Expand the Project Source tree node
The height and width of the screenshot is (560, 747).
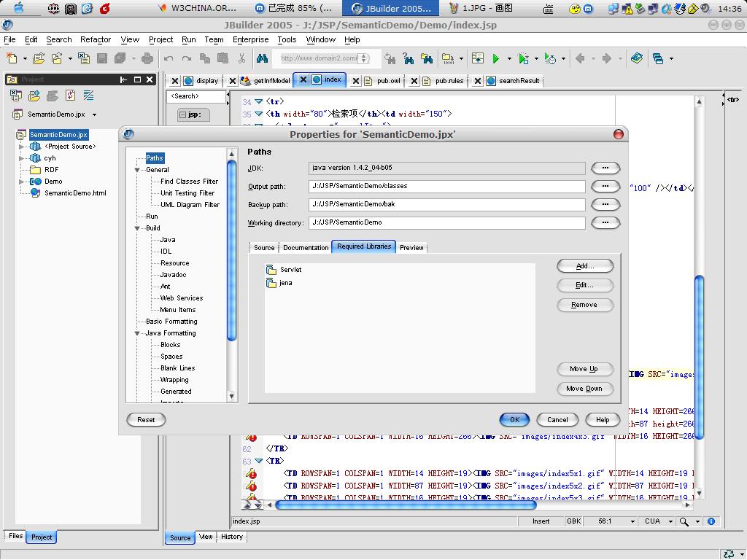tap(22, 147)
